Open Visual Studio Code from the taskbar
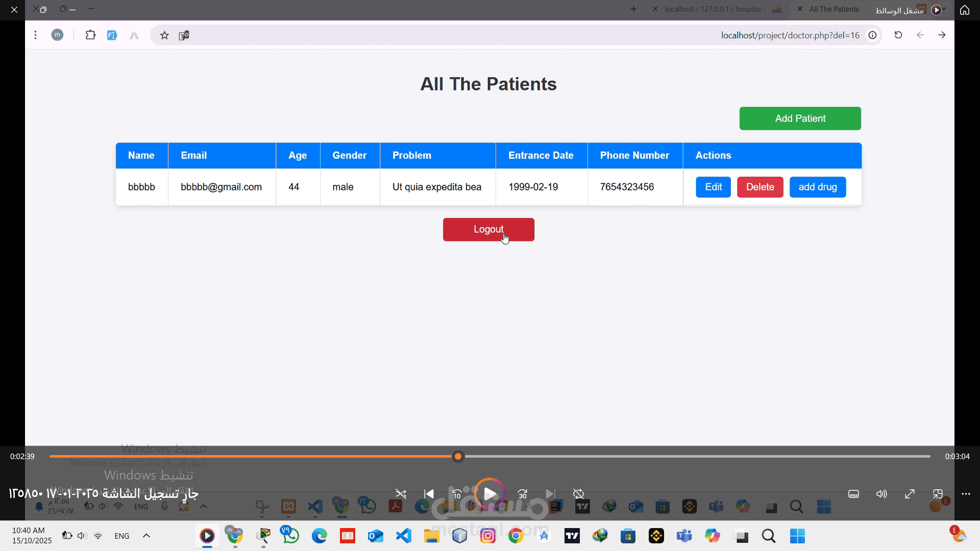 coord(403,536)
